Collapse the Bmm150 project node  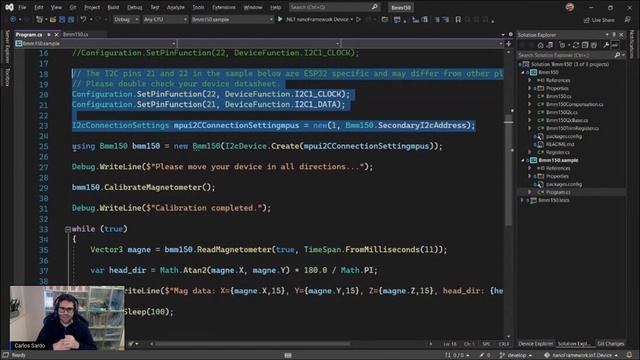(523, 72)
